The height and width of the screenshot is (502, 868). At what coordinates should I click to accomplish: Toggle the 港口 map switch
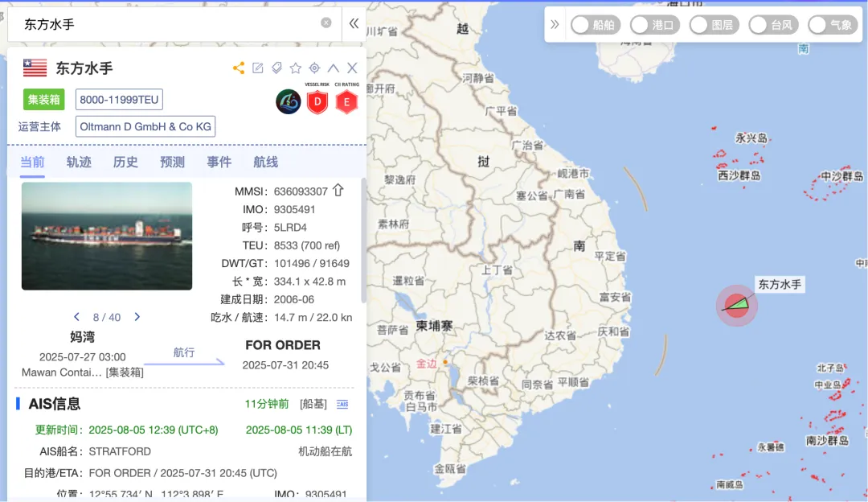click(x=654, y=25)
